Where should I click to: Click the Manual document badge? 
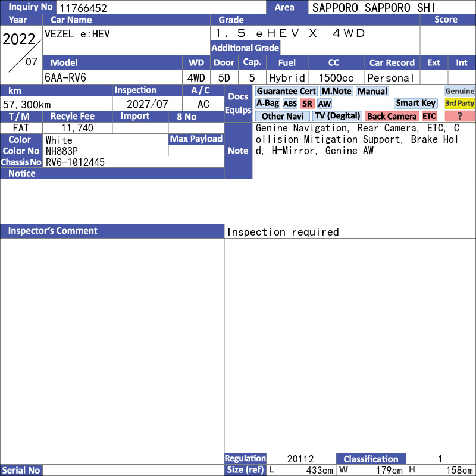tap(372, 91)
